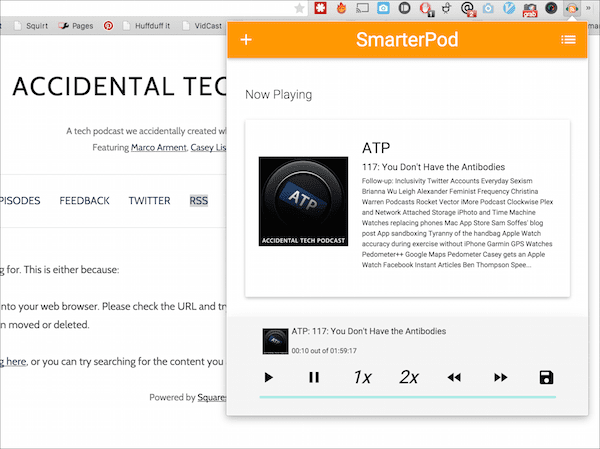
Task: Open the blue cloud camera extension icon
Action: [x=383, y=8]
